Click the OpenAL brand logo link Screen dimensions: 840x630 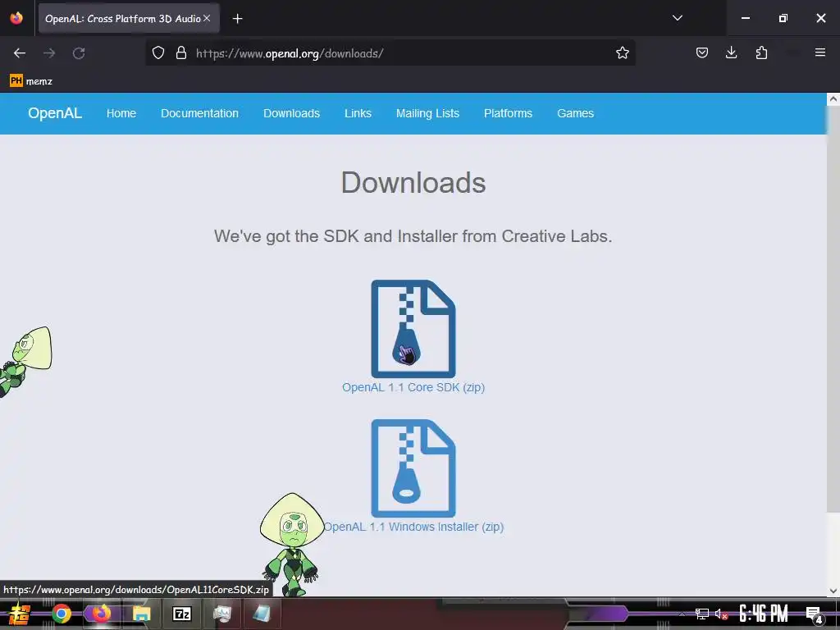55,113
